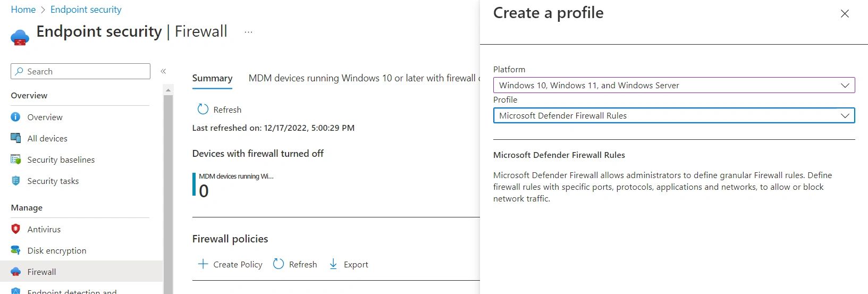Click inside the sidebar Search field
The width and height of the screenshot is (868, 294).
pyautogui.click(x=80, y=71)
